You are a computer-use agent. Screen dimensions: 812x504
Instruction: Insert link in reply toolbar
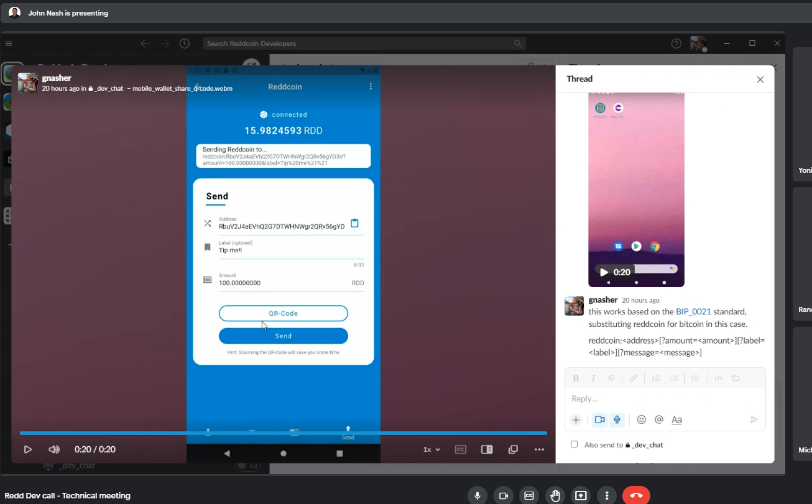click(x=634, y=378)
